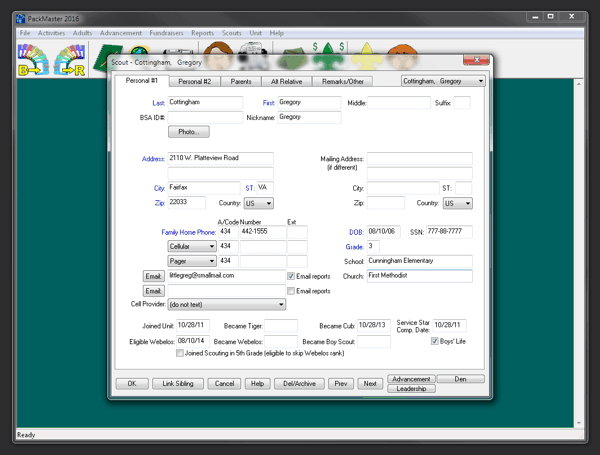Click the Restore (R) toolbar icon

(69, 59)
